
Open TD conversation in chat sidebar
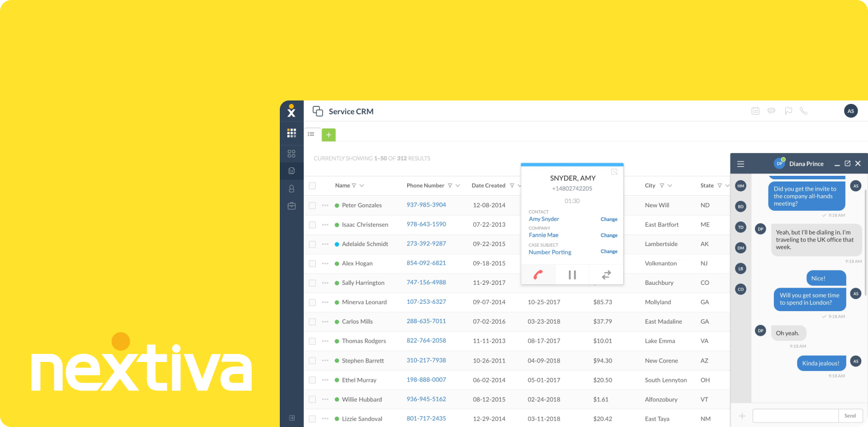(x=741, y=227)
